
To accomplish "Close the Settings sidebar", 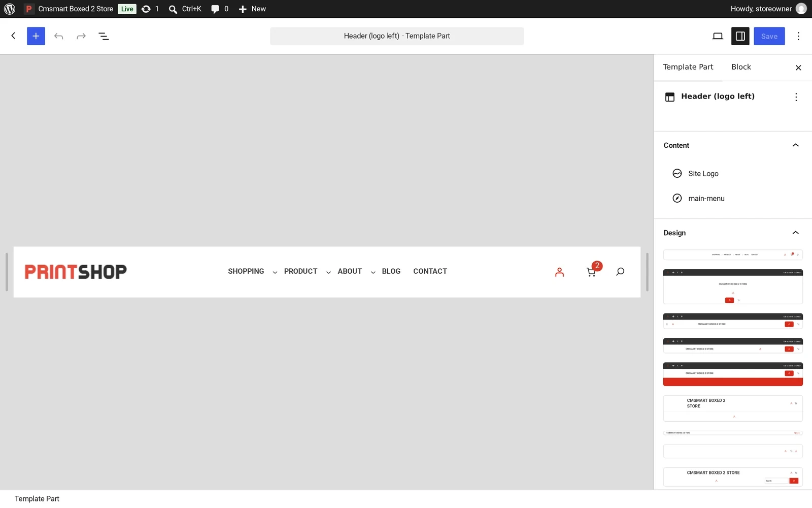I will 798,68.
